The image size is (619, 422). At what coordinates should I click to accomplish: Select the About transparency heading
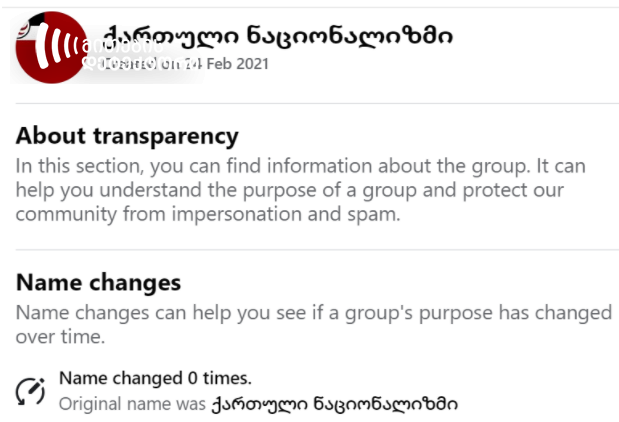tap(127, 137)
